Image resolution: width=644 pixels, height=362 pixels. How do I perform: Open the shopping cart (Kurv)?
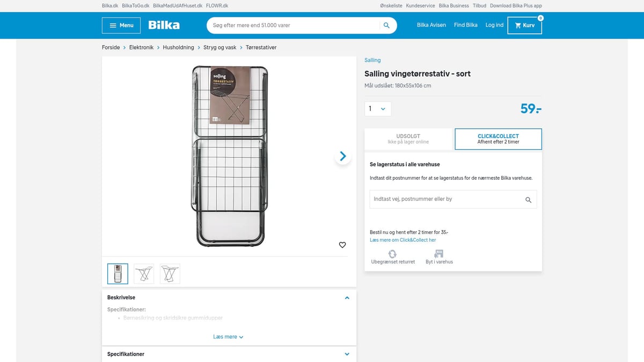tap(524, 25)
